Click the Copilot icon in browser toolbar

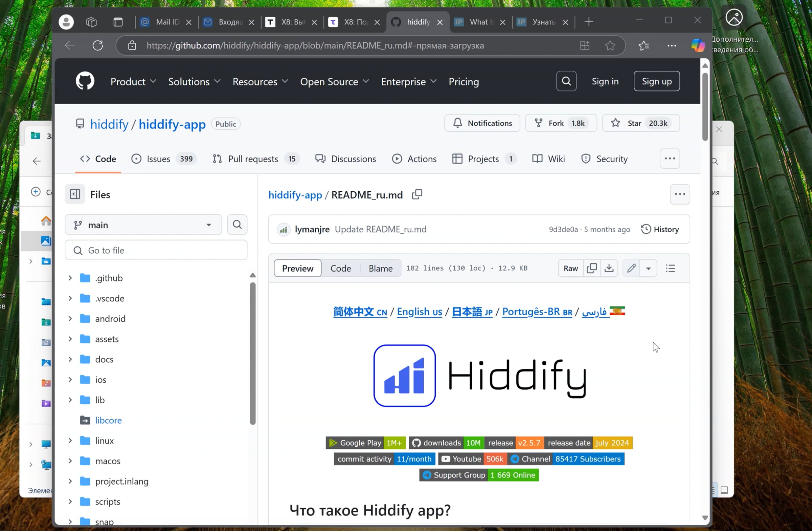697,45
